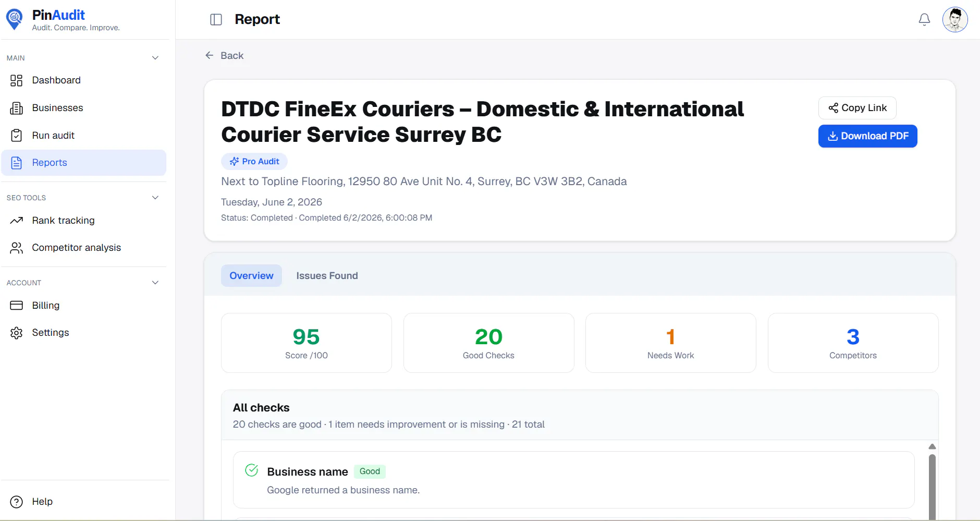Collapse the SEO TOOLS section chevron

click(x=155, y=198)
